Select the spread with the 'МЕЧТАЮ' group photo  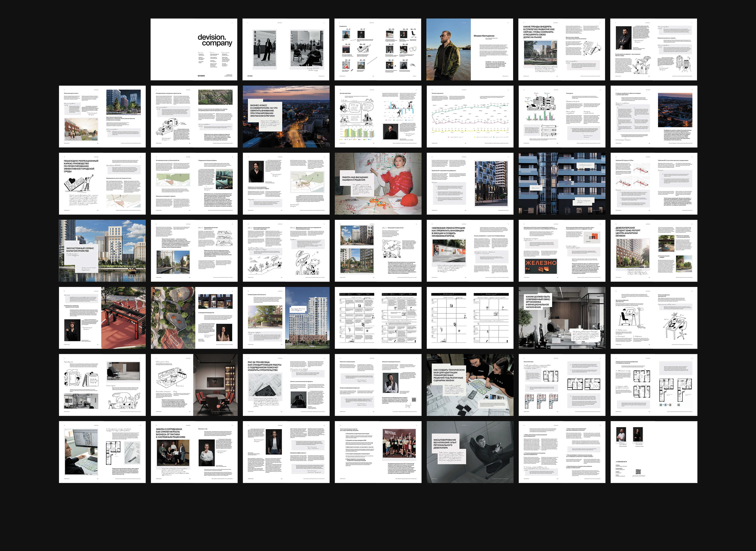pyautogui.click(x=378, y=452)
